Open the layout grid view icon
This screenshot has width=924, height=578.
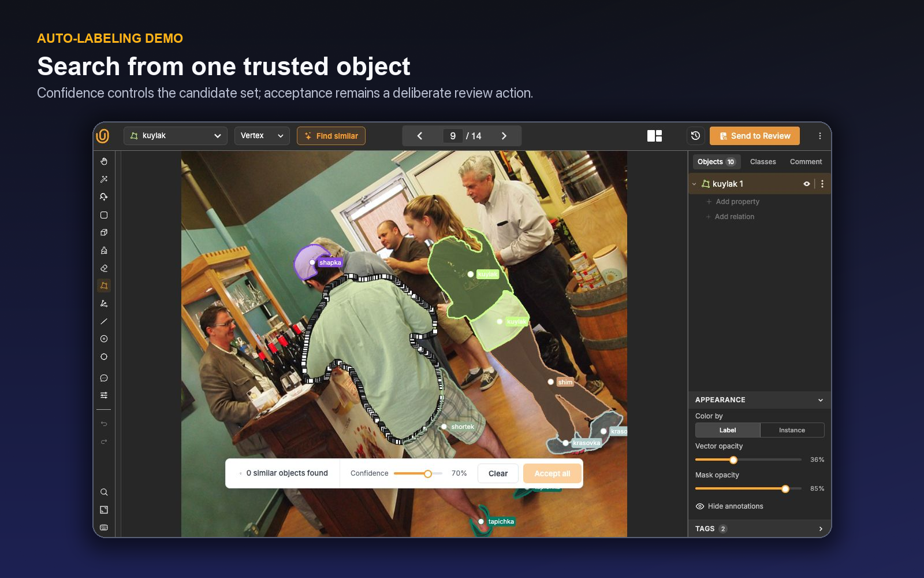pos(654,136)
